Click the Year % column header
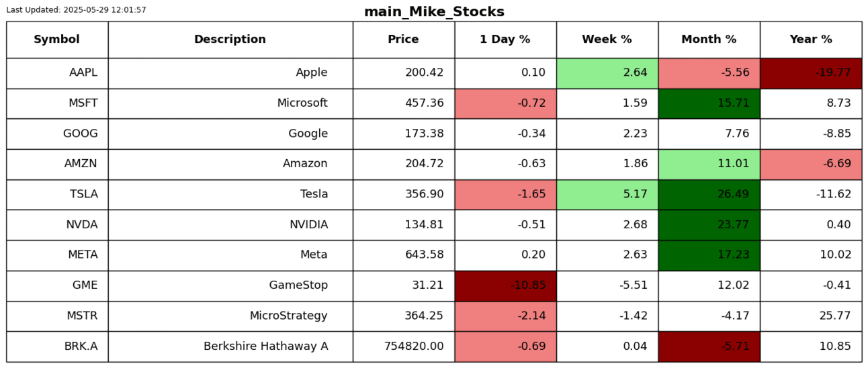 coord(811,40)
